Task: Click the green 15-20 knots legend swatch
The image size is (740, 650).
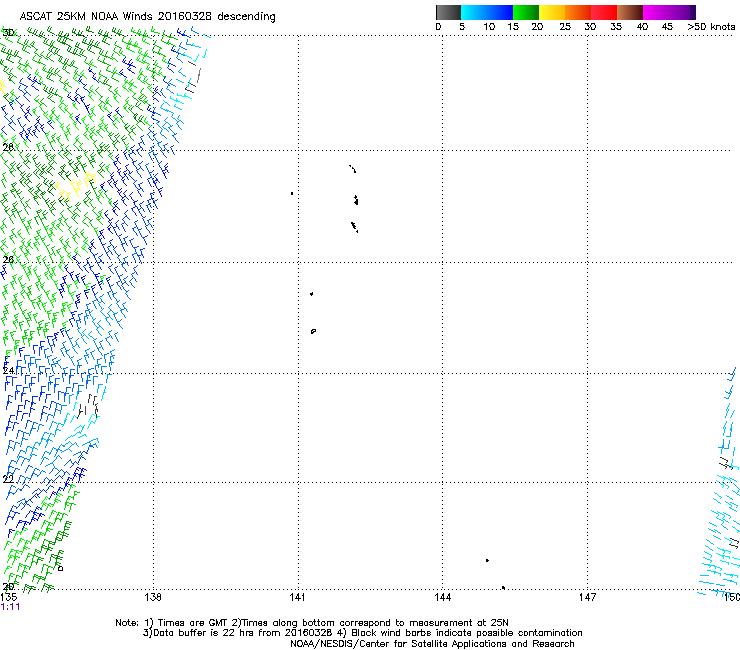Action: click(526, 12)
